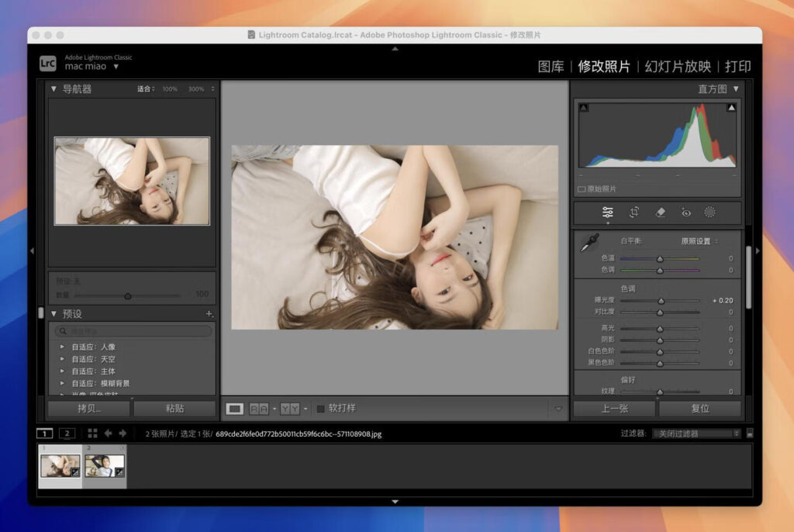Open the Healing Remove tool
Viewport: 794px width, 532px height.
point(658,212)
